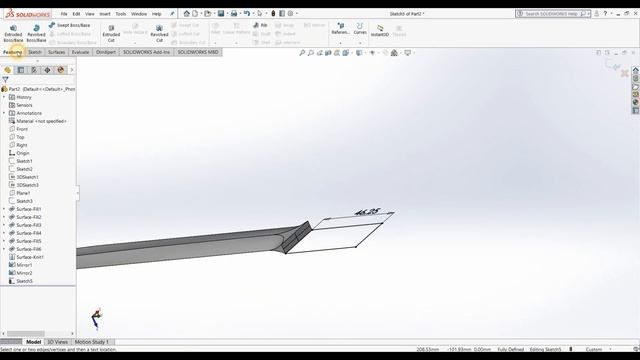Open the Edit menu

(x=76, y=14)
